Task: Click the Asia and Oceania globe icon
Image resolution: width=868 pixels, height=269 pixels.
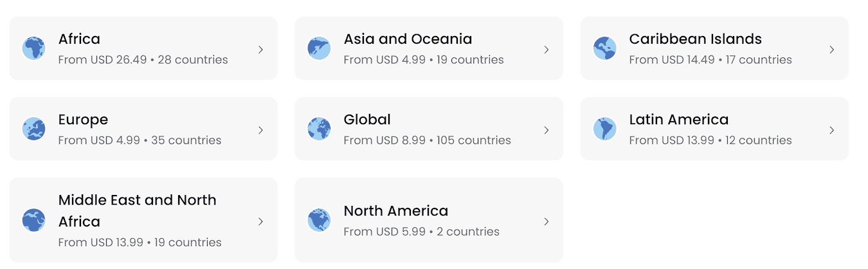Action: pyautogui.click(x=319, y=48)
